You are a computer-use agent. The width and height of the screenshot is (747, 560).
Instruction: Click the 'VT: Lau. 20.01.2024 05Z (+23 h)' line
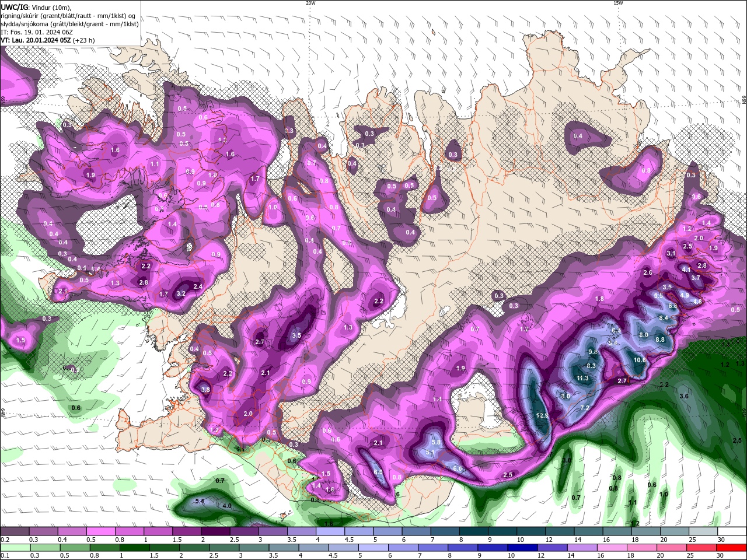tap(48, 40)
